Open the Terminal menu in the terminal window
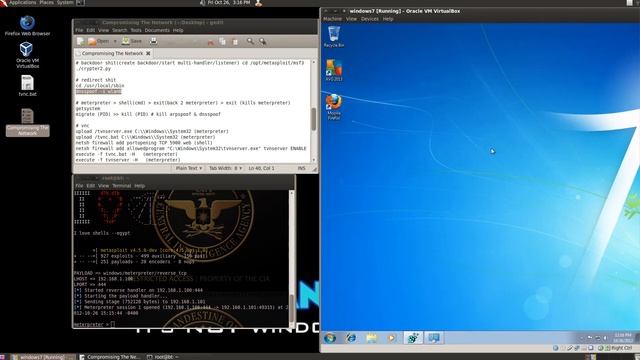Image resolution: width=640 pixels, height=360 pixels. point(121,186)
